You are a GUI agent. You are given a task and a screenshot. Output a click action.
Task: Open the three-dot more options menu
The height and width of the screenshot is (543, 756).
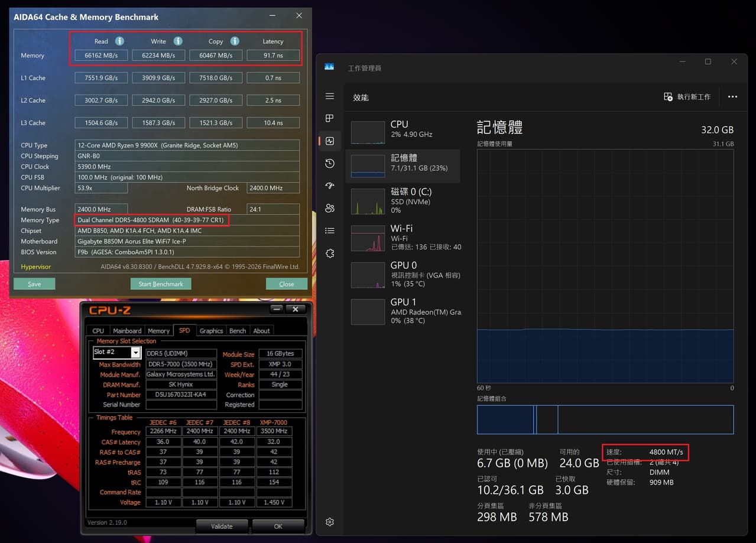(732, 96)
